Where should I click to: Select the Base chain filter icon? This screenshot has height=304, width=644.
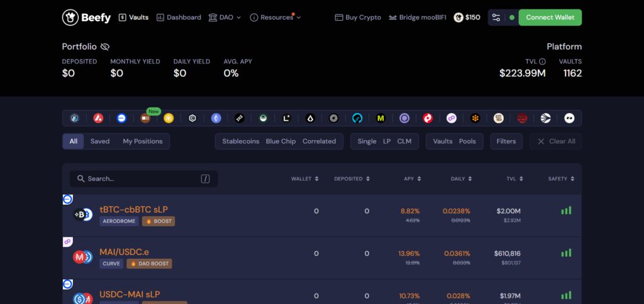tap(121, 118)
